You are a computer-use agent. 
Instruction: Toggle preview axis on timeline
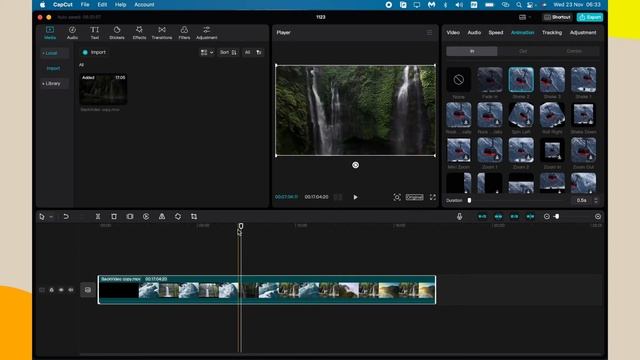click(x=530, y=217)
